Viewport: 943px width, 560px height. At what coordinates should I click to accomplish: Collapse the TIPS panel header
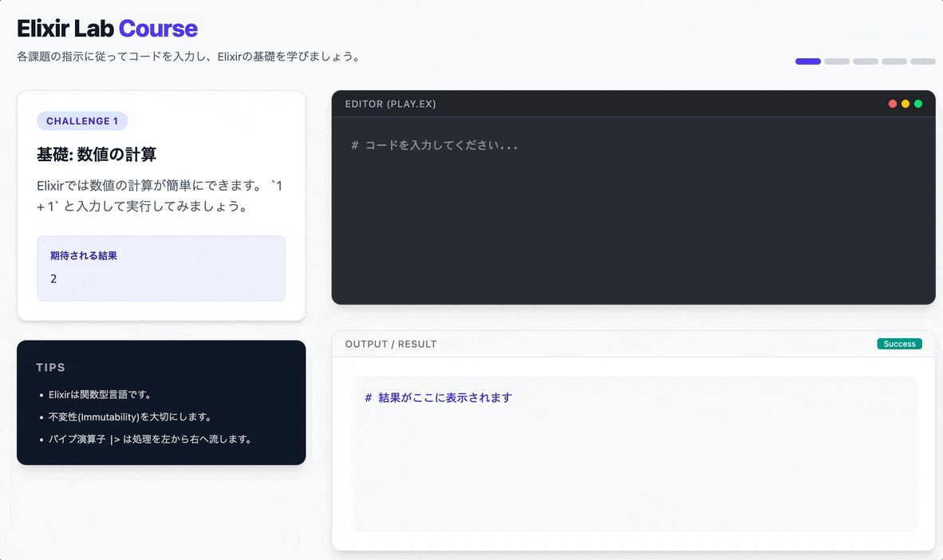[50, 367]
